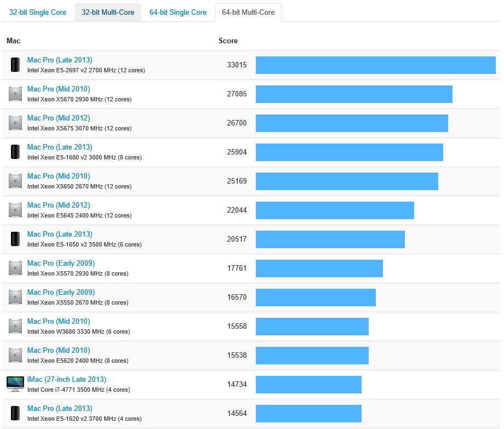
Task: Click the iMac 27-inch thumbnail icon
Action: click(15, 384)
